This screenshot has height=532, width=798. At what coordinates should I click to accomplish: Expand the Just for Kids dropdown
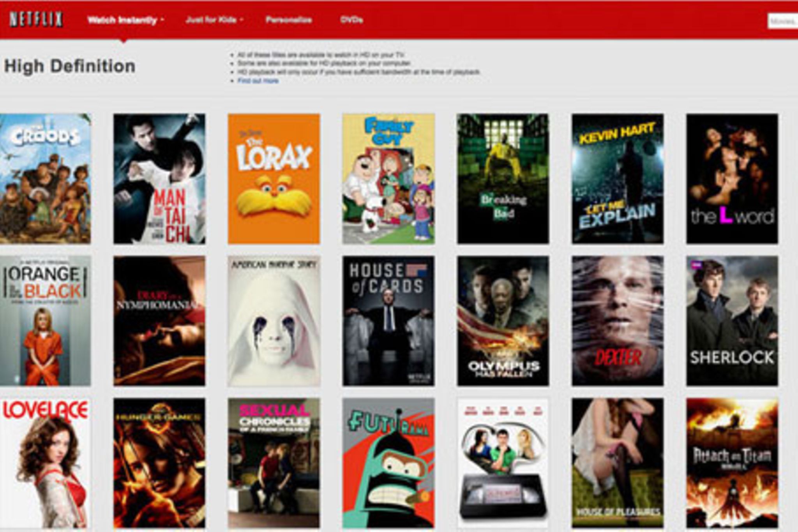[214, 20]
